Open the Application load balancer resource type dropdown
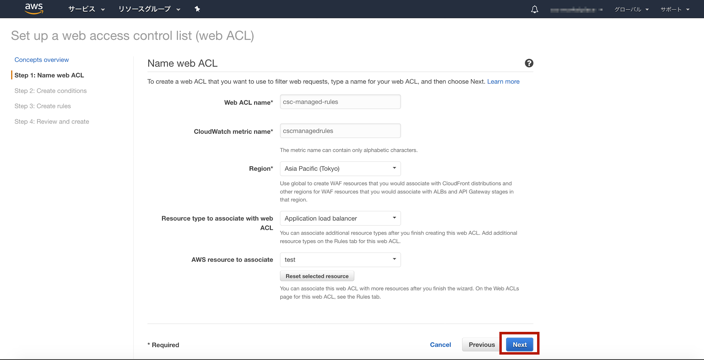 tap(340, 219)
